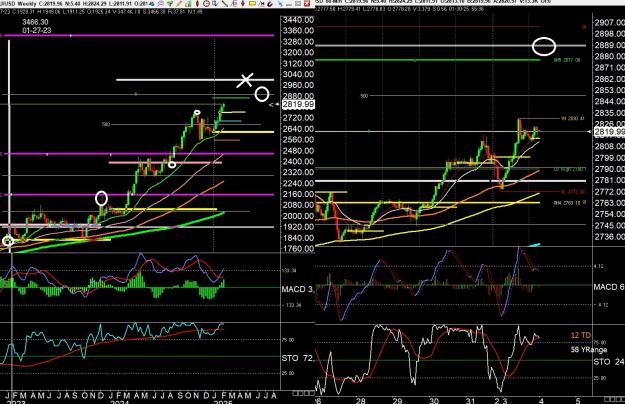Click the orange 12 TD label

pos(581,335)
